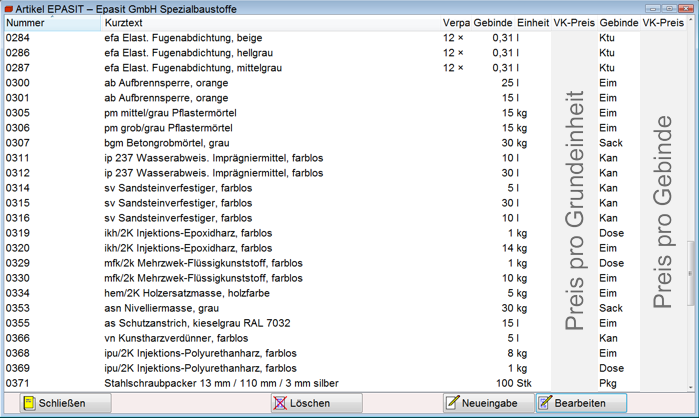Sort by the Nummer column header

coord(53,23)
